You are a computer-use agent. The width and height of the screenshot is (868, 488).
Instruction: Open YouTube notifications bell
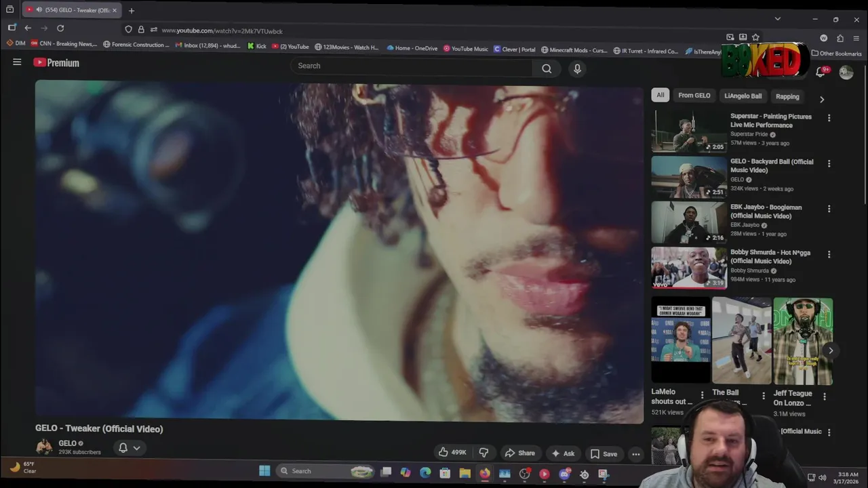click(821, 72)
